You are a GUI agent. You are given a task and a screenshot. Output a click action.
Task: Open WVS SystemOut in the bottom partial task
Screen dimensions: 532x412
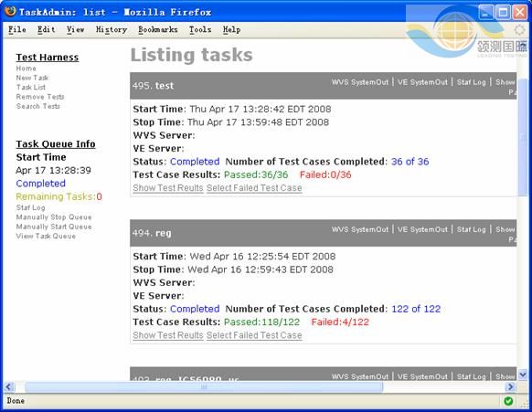360,376
